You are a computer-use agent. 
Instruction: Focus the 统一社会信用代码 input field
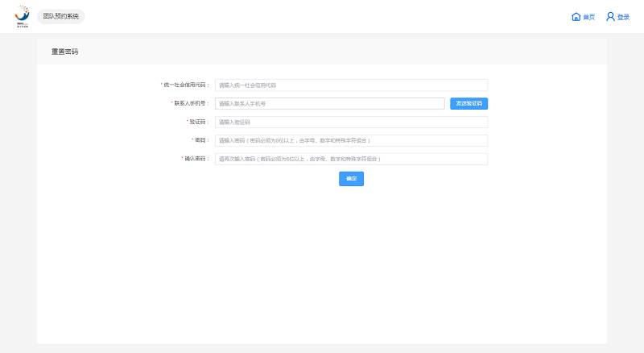coord(351,85)
